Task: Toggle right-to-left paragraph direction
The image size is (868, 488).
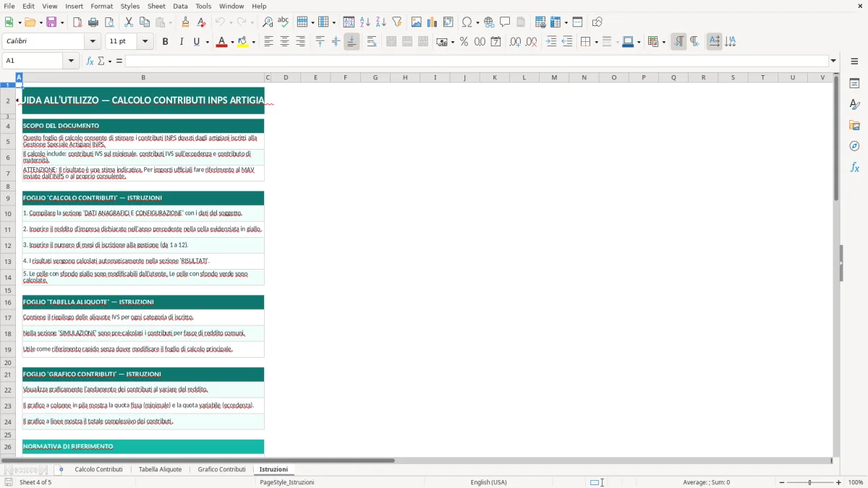Action: point(694,42)
